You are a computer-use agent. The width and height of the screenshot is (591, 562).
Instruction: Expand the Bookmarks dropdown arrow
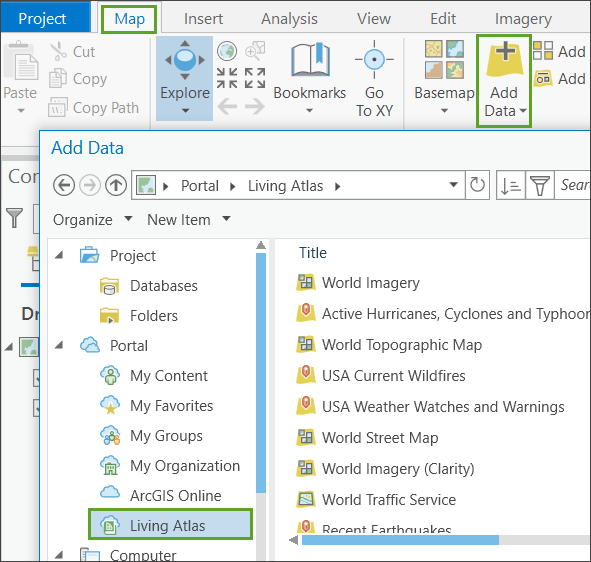309,110
